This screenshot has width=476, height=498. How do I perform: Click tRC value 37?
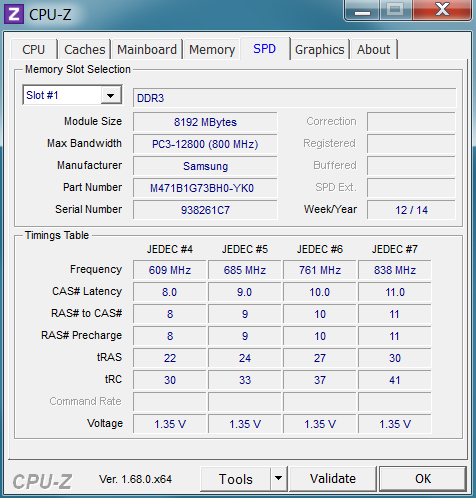pyautogui.click(x=320, y=380)
